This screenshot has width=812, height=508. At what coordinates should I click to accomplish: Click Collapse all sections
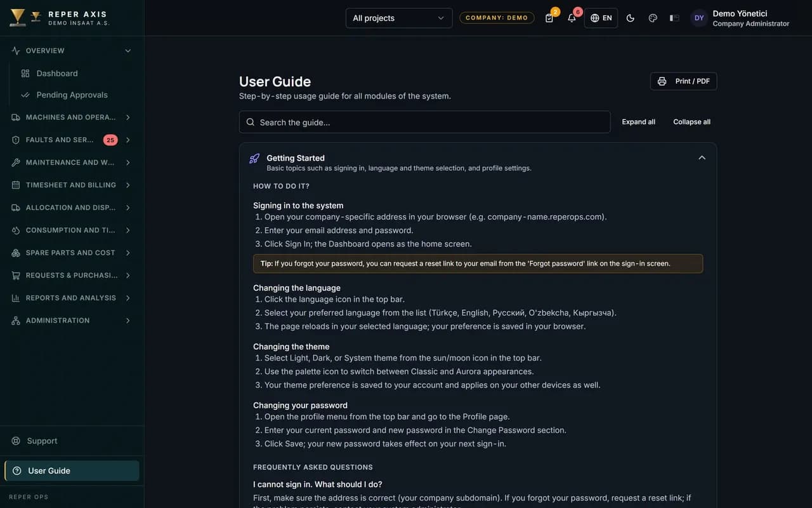[691, 122]
